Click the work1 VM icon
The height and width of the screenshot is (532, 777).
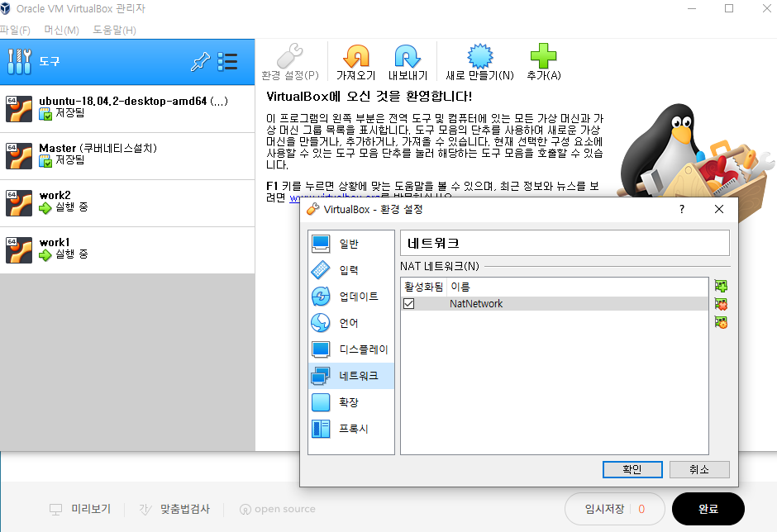(x=19, y=250)
